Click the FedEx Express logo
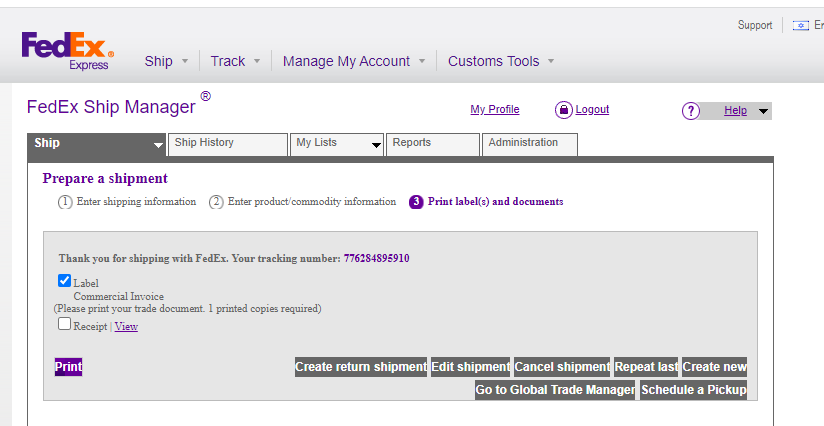The height and width of the screenshot is (426, 824). coord(67,51)
